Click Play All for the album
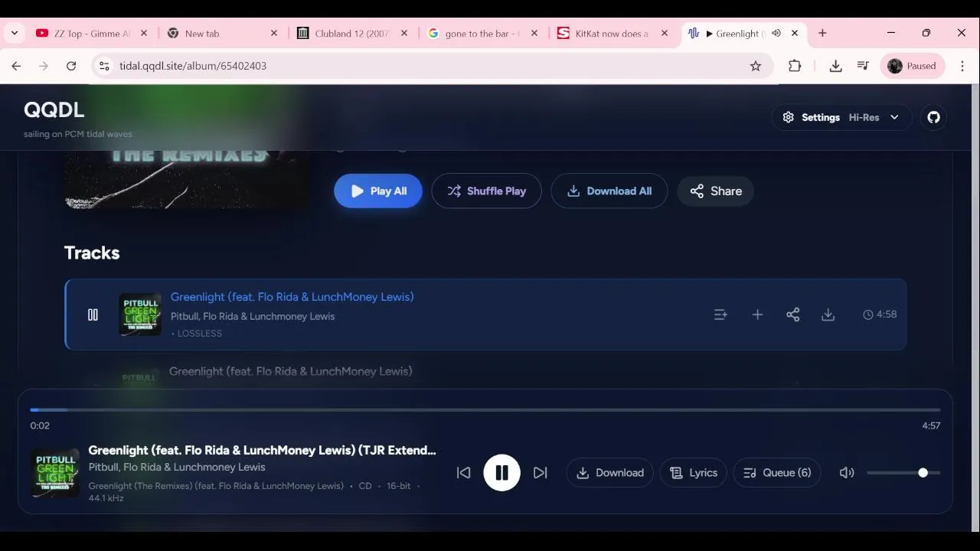The width and height of the screenshot is (980, 551). pyautogui.click(x=378, y=191)
